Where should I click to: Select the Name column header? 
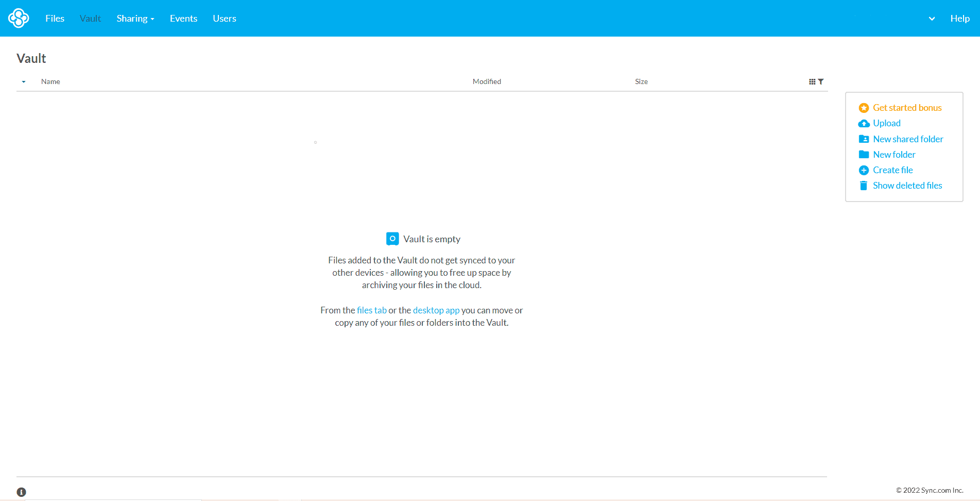50,81
